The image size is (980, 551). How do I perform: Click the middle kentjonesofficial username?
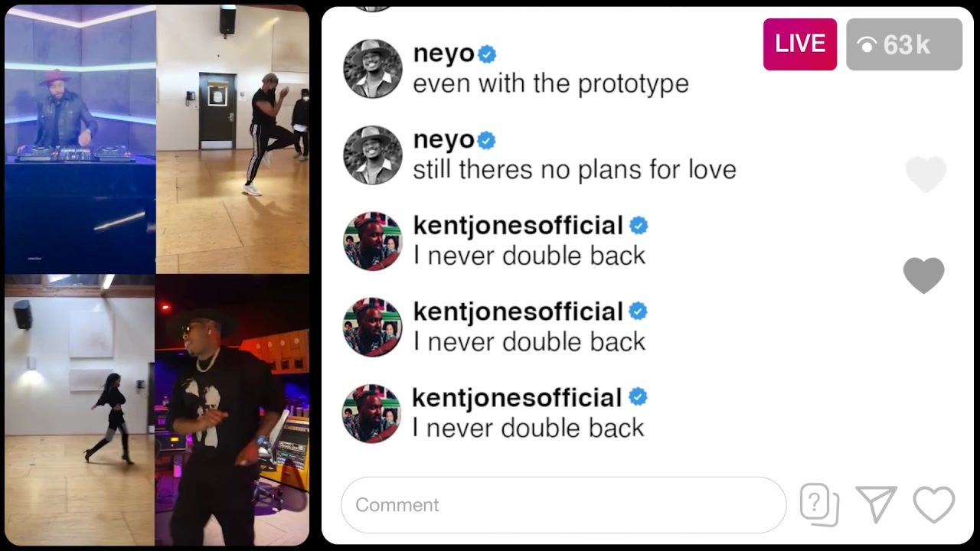click(518, 311)
